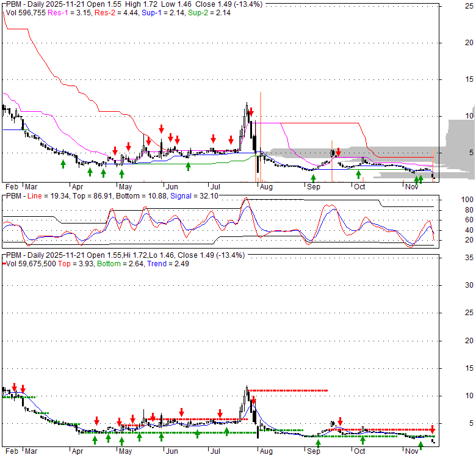Select the Sup-2 = 2.14 legend label
476x455 pixels.
click(209, 13)
